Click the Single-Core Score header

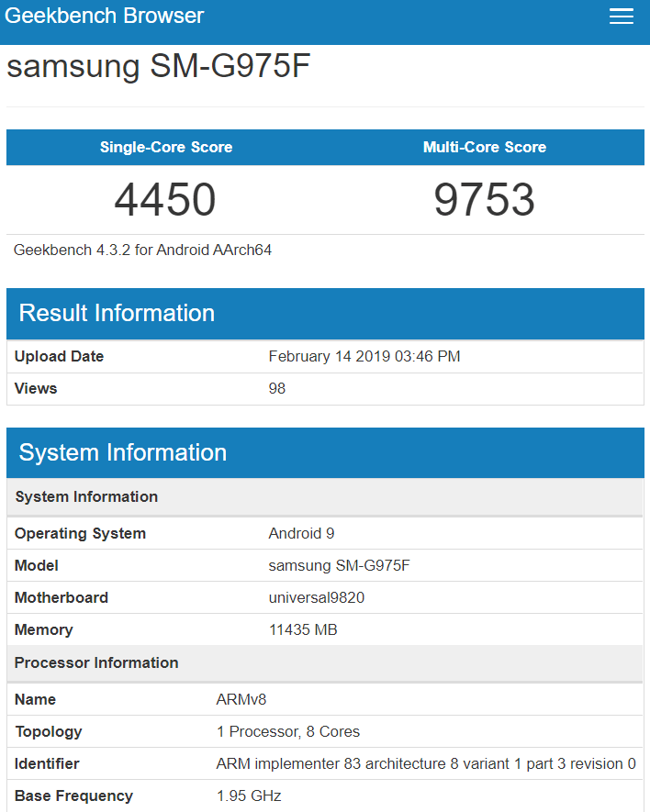click(166, 147)
